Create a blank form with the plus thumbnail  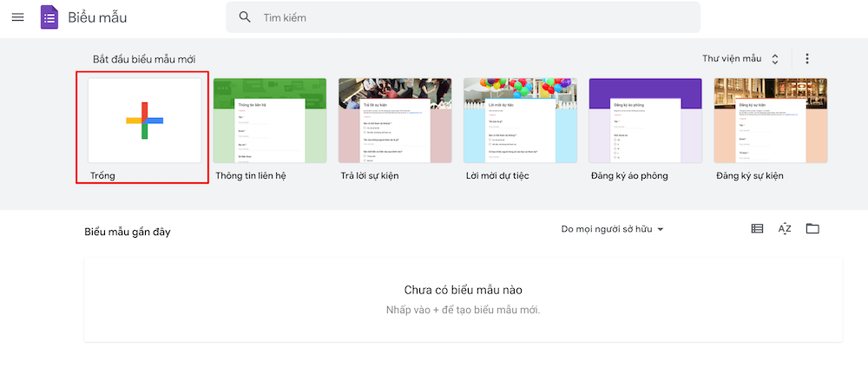point(144,120)
